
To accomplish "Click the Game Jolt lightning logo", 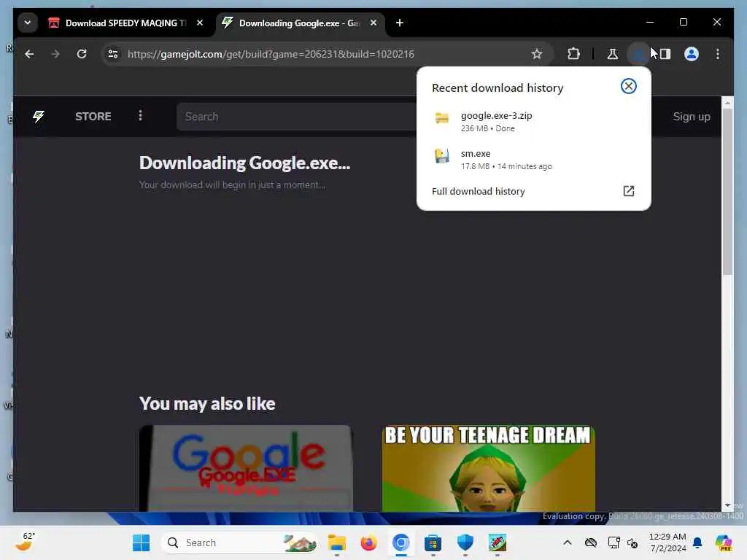I will (39, 116).
